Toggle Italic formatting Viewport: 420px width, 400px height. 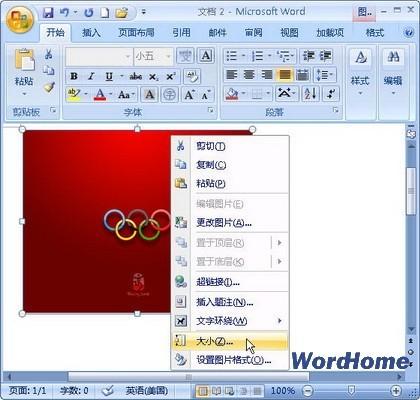[x=90, y=76]
